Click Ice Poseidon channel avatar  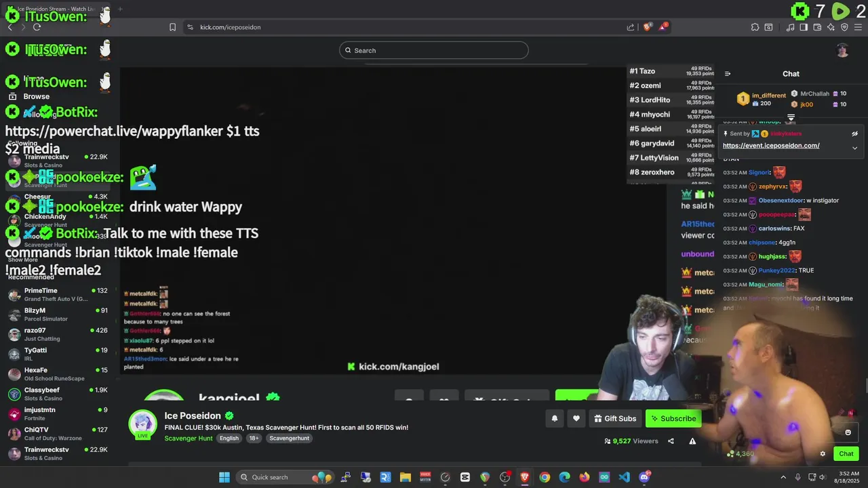click(x=143, y=425)
